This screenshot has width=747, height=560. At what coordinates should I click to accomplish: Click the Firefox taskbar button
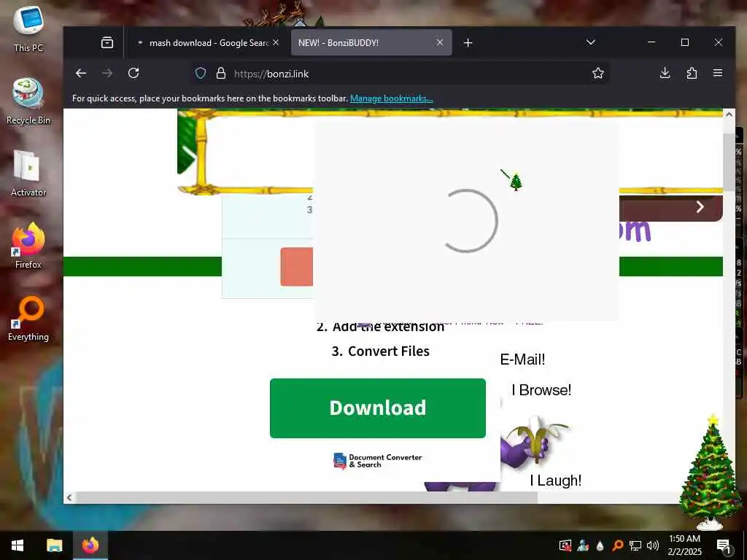pyautogui.click(x=90, y=545)
